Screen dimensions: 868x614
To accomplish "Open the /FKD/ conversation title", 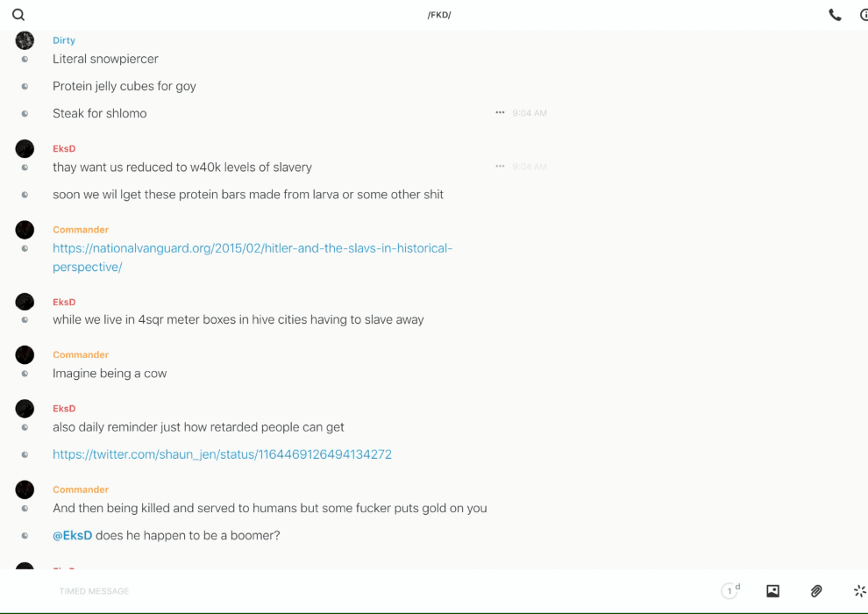I will (x=439, y=15).
